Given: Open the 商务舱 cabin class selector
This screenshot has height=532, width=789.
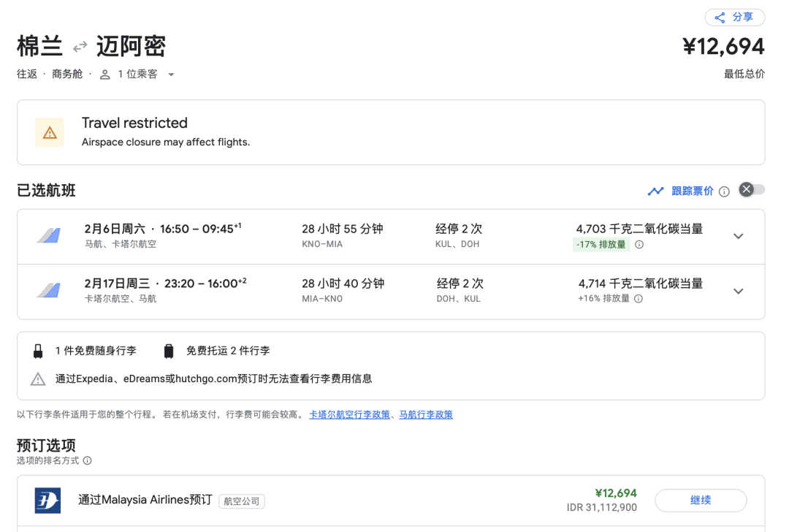Looking at the screenshot, I should [x=67, y=74].
